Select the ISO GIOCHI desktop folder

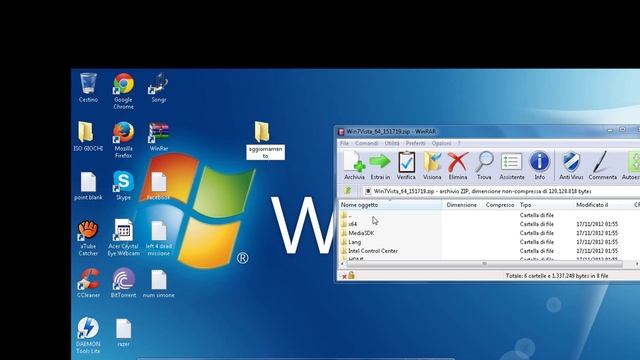point(88,136)
